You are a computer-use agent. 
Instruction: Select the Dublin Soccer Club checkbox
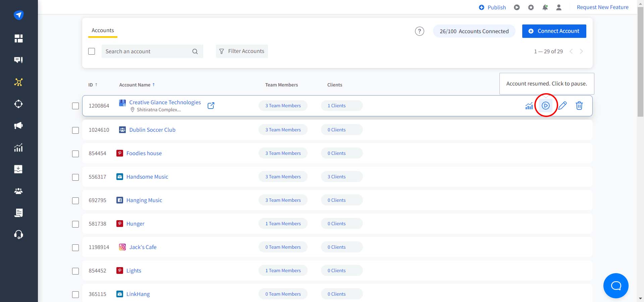(75, 130)
